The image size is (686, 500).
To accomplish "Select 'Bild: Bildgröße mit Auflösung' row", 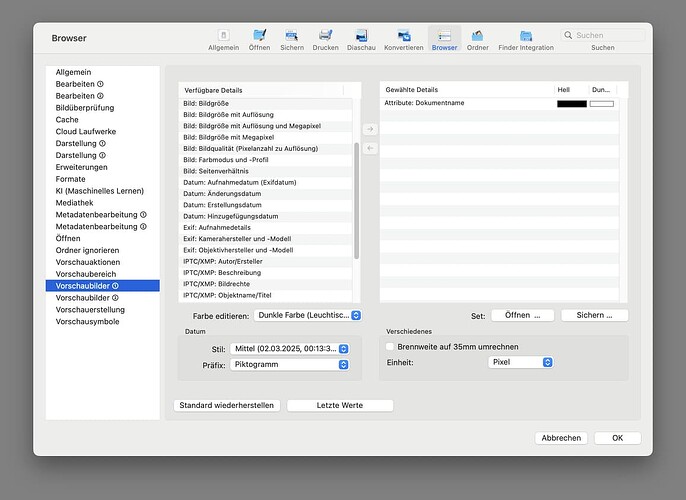I will [265, 115].
